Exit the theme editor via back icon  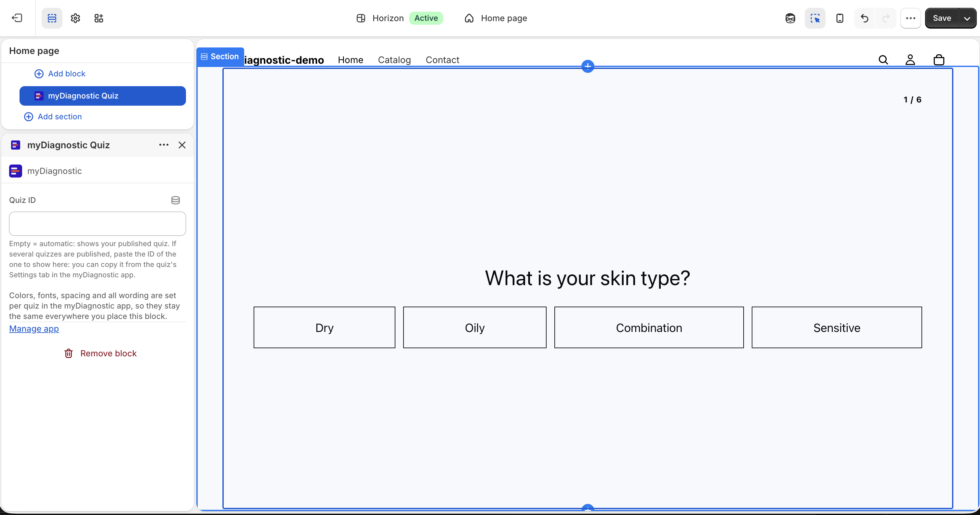pos(17,18)
